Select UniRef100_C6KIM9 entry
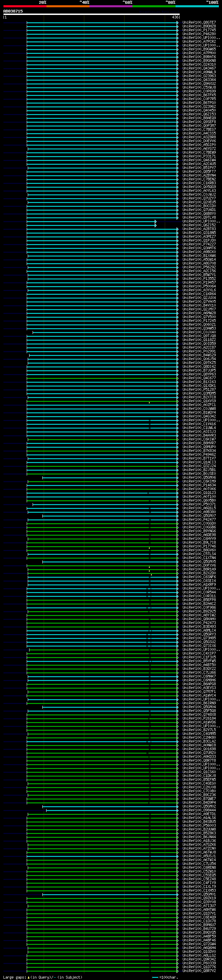Viewport: 222px width, 980px height. pyautogui.click(x=199, y=481)
